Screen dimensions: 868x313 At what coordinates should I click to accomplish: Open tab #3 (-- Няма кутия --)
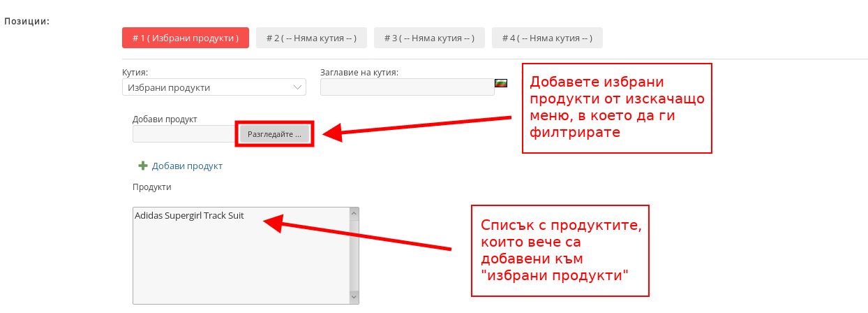tap(429, 38)
